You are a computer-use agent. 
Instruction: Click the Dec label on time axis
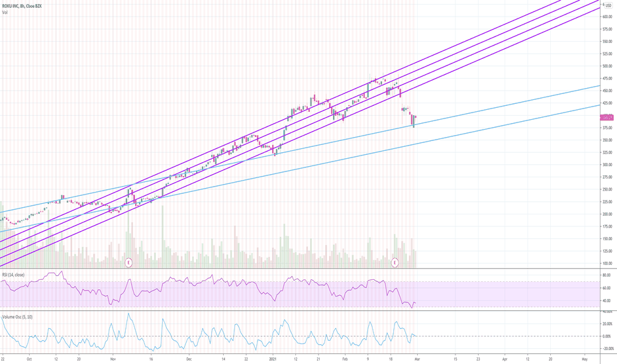189,359
